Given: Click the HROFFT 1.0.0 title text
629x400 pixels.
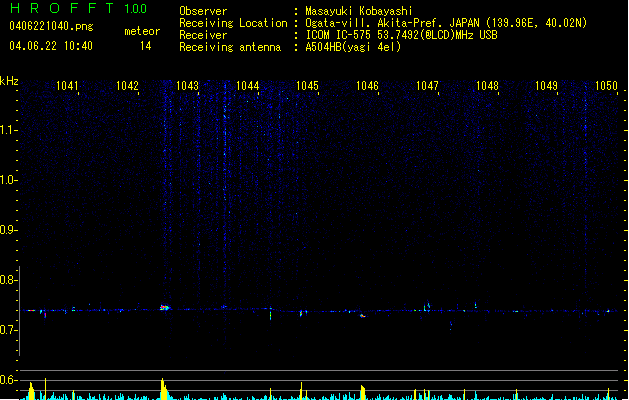Looking at the screenshot, I should 78,8.
